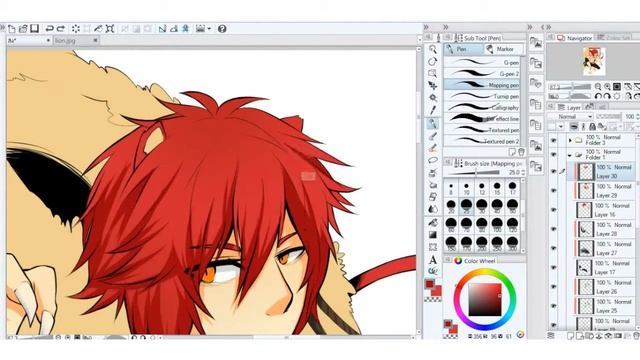
Task: Choose the Turnip pen brush
Action: point(482,96)
